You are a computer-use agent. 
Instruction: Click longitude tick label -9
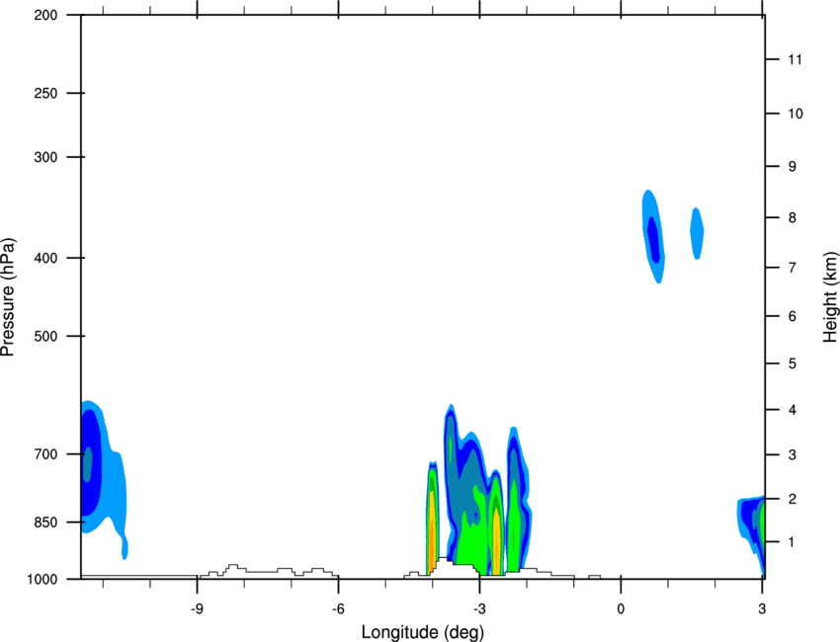pos(197,609)
